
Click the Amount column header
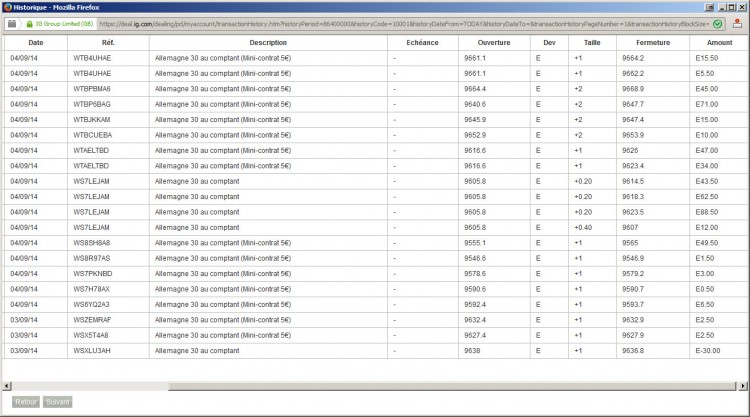coord(719,43)
